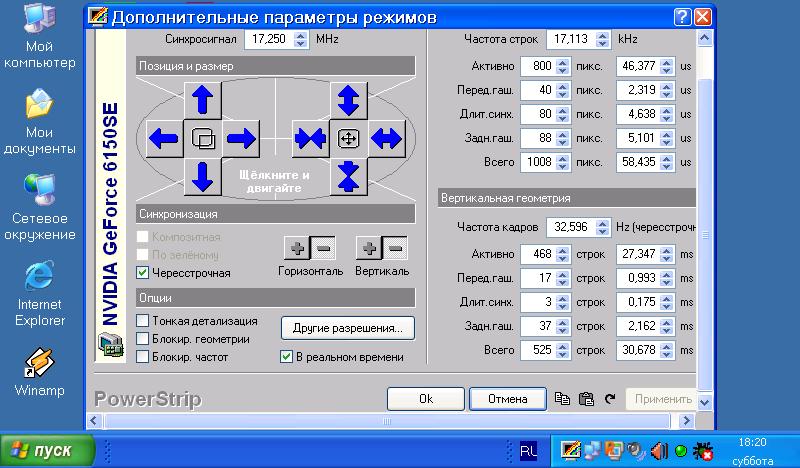Click the move-down position arrow
Screen dimensions: 800x468
click(x=203, y=176)
